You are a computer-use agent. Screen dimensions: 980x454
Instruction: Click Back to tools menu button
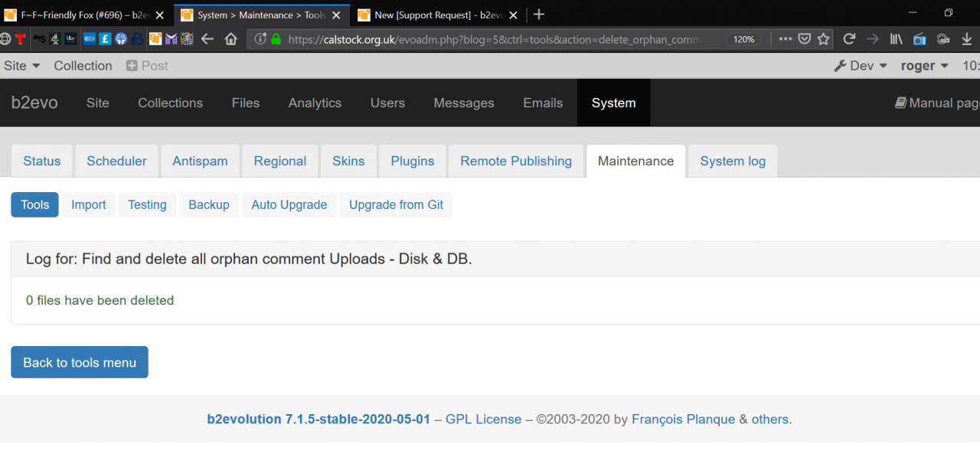[80, 362]
